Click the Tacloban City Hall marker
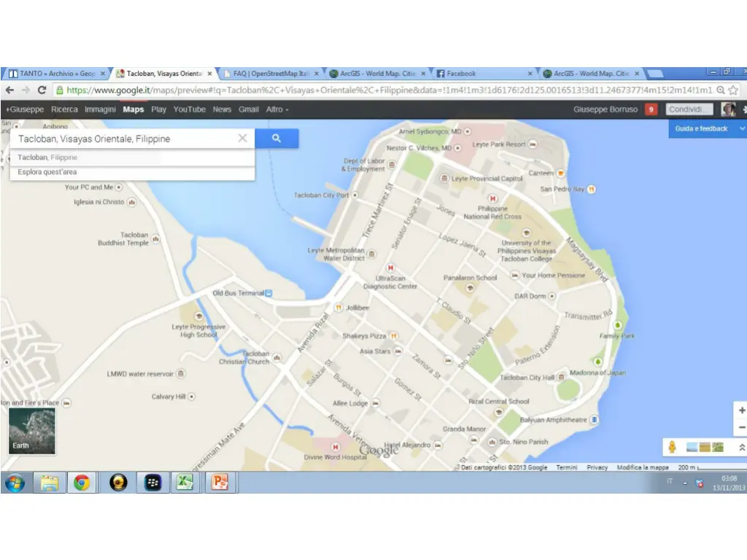This screenshot has height=560, width=747. coord(562,377)
